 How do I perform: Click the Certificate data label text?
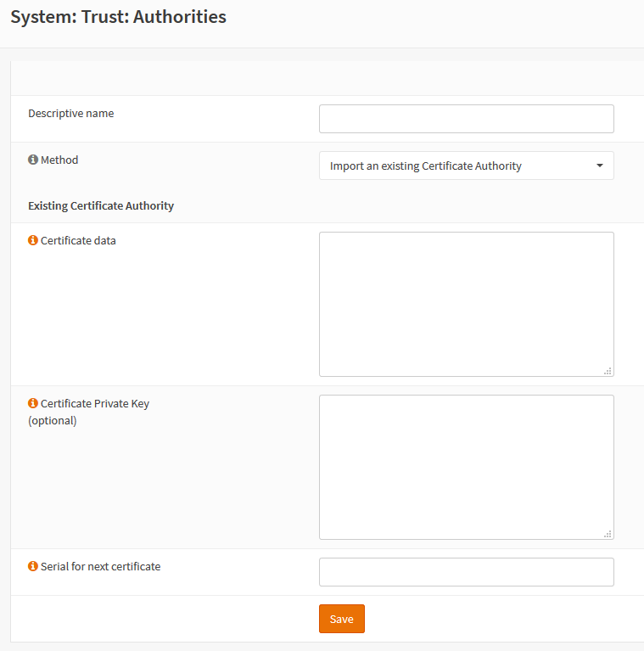pyautogui.click(x=78, y=240)
